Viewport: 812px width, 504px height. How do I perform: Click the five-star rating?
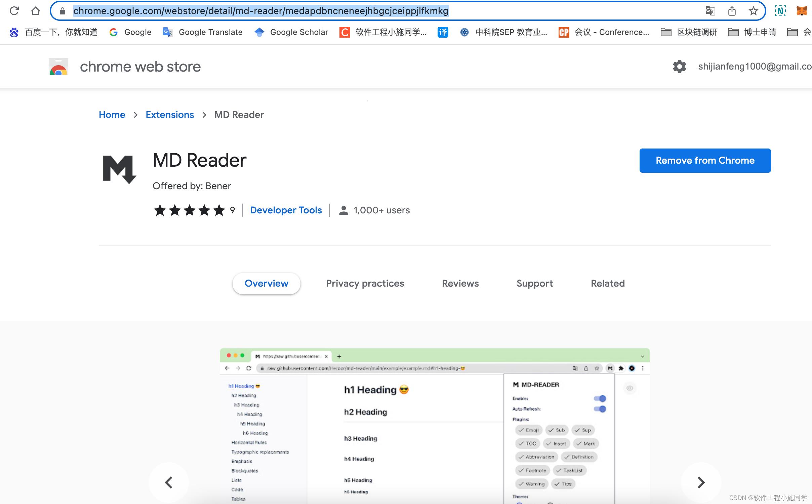190,210
